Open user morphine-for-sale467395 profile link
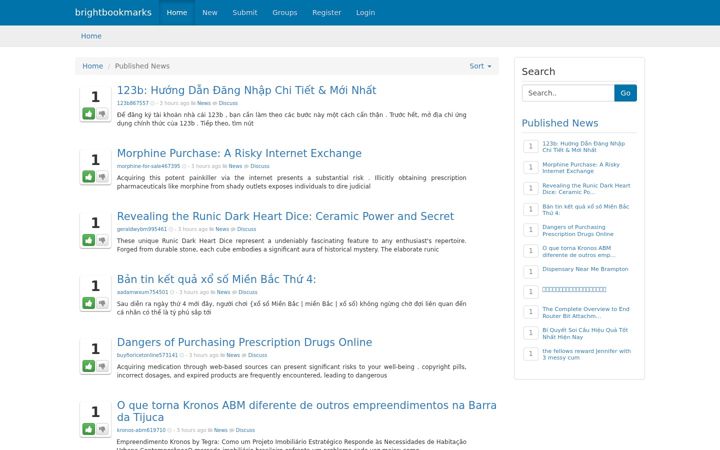The width and height of the screenshot is (720, 450). [148, 166]
